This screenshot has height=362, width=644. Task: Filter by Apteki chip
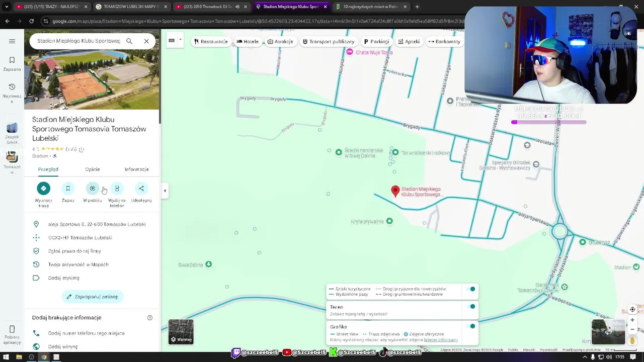coord(409,41)
